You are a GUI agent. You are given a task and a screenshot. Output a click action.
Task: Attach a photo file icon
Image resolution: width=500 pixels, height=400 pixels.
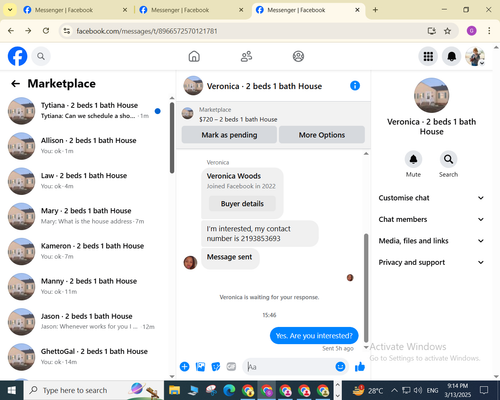[x=200, y=367]
